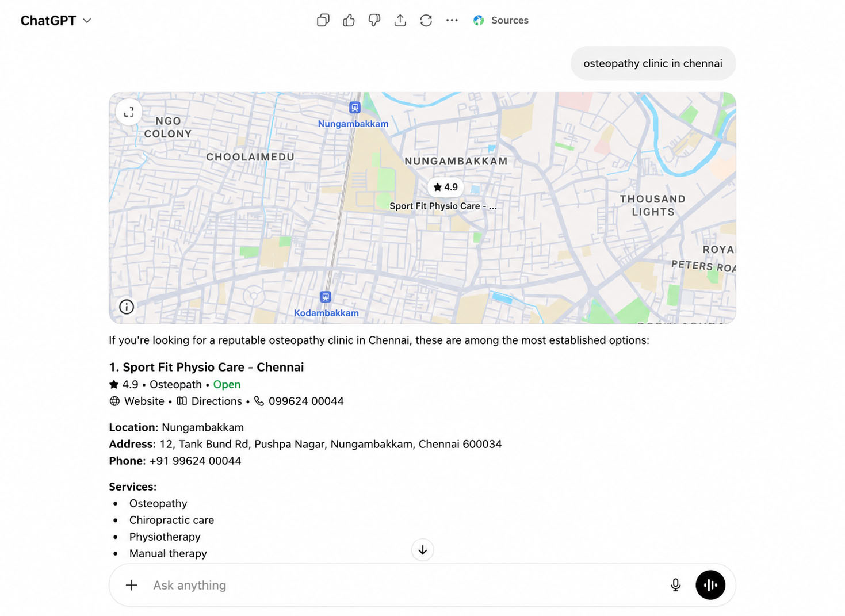Click the green Open status text
845x616 pixels.
click(x=227, y=384)
